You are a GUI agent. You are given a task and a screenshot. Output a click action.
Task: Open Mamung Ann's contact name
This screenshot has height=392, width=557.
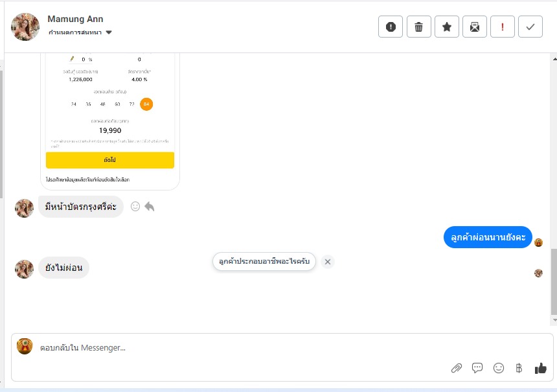[x=75, y=19]
